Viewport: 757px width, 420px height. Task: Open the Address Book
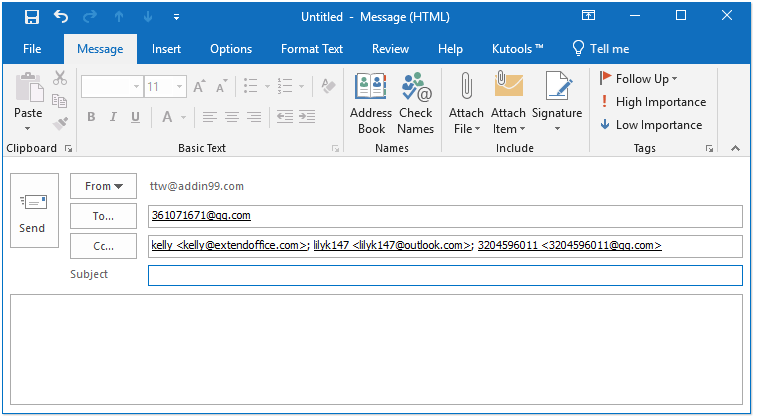point(371,104)
